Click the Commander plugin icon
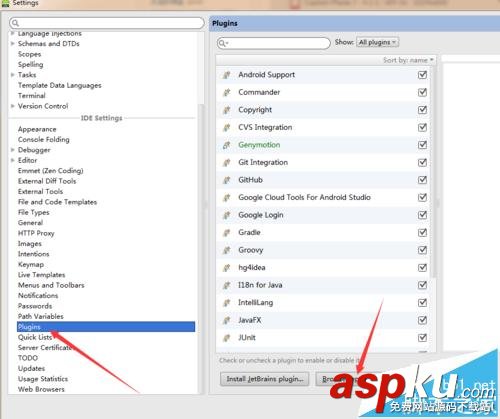 (227, 92)
